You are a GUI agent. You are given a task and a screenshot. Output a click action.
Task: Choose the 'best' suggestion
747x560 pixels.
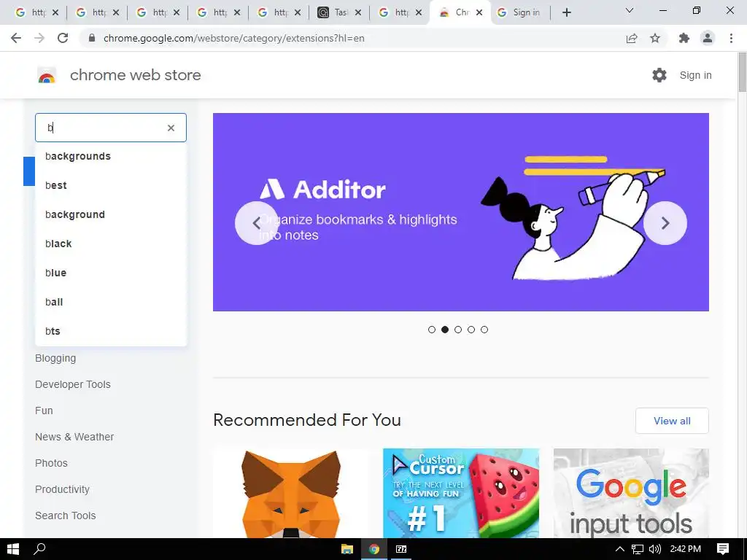(111, 185)
